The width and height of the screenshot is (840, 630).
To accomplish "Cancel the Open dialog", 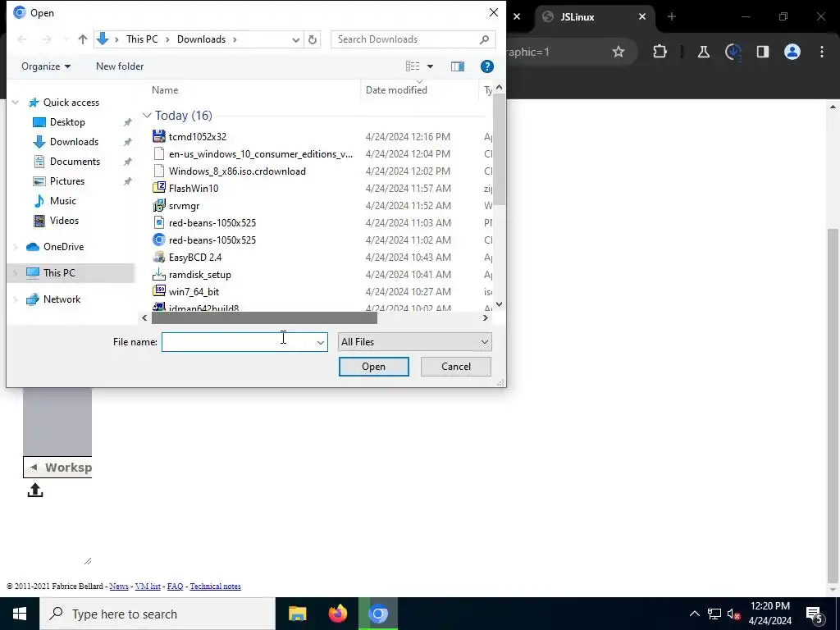I will (456, 367).
